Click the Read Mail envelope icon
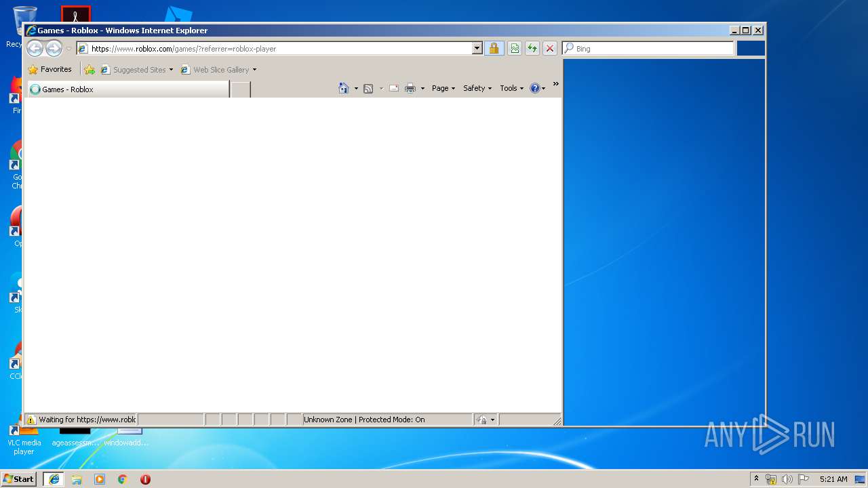 393,88
